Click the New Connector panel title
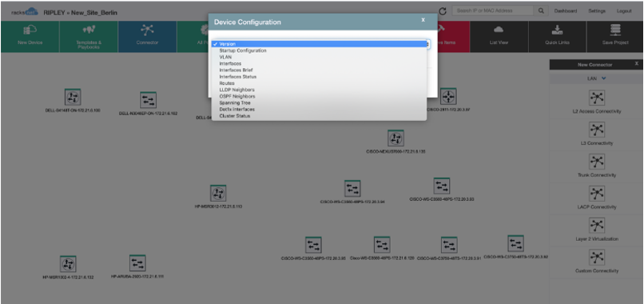Viewport: 644px width, 304px height. (x=594, y=65)
